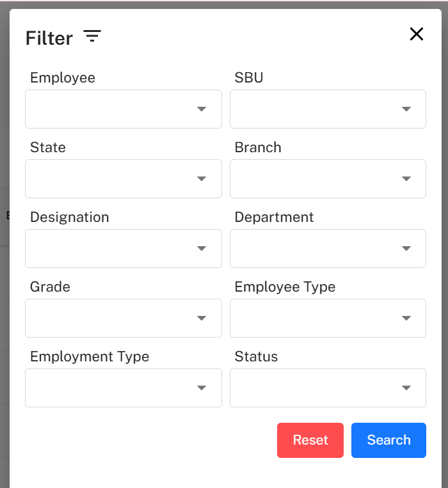This screenshot has width=448, height=488.
Task: Click the Filter heading text
Action: 49,38
